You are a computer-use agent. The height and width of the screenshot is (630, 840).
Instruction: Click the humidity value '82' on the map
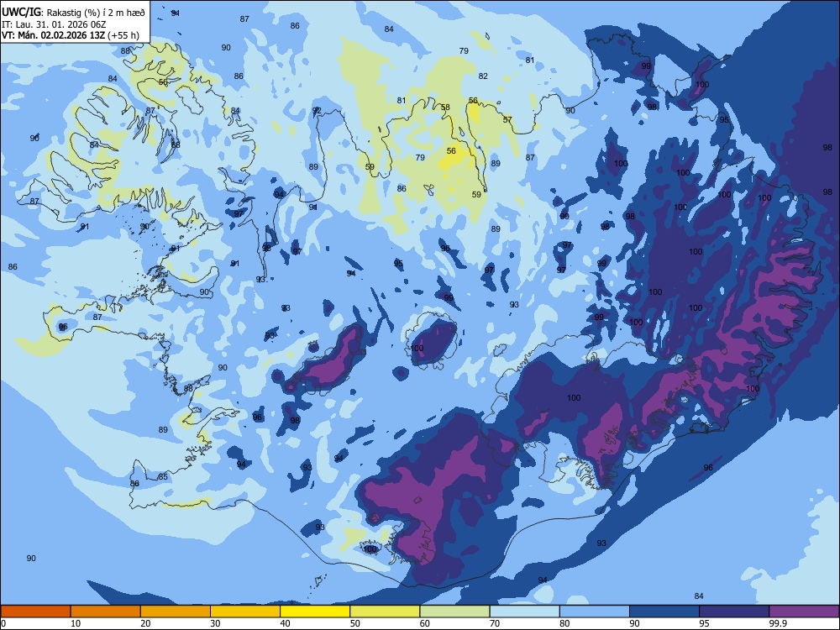pyautogui.click(x=483, y=76)
